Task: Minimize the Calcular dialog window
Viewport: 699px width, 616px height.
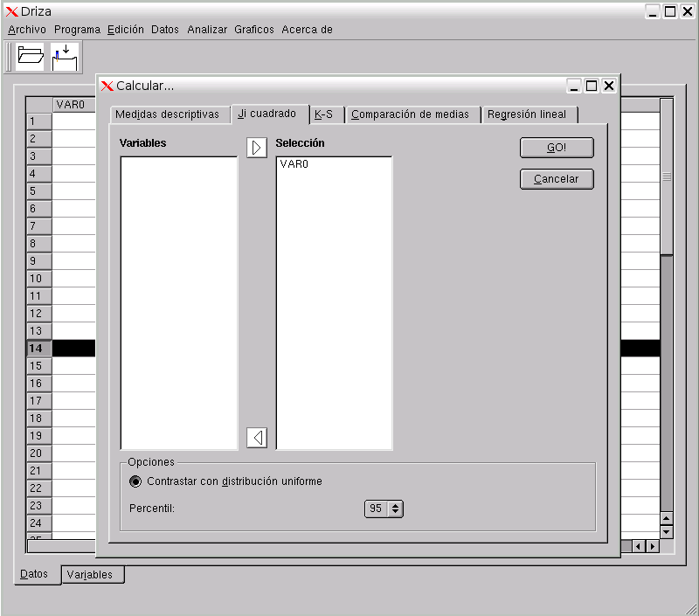Action: click(x=574, y=86)
